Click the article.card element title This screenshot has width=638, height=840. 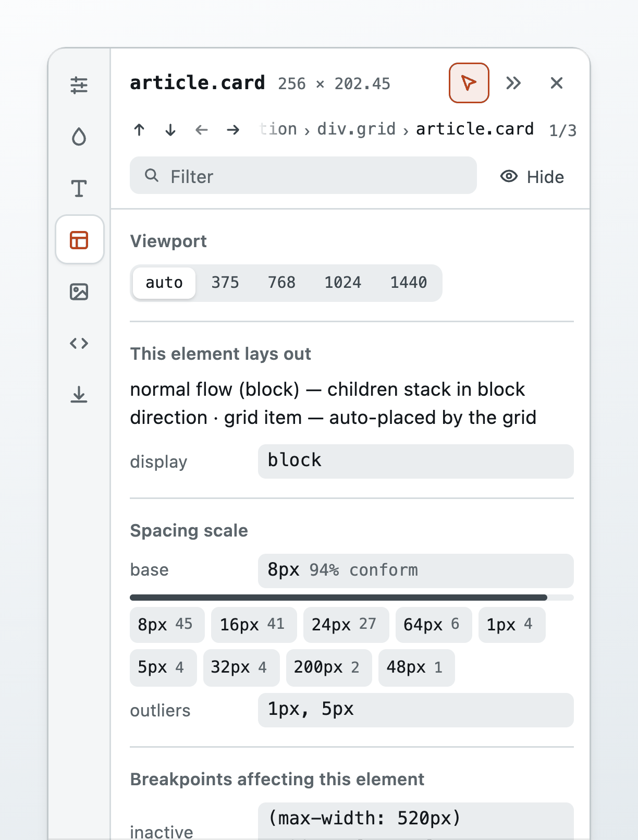198,83
